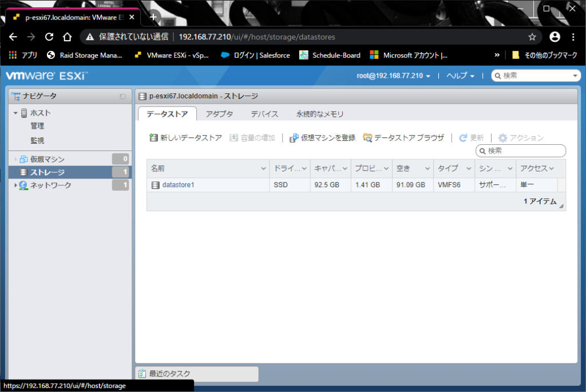Focus the top header 検索 search box
The height and width of the screenshot is (392, 586).
[534, 76]
